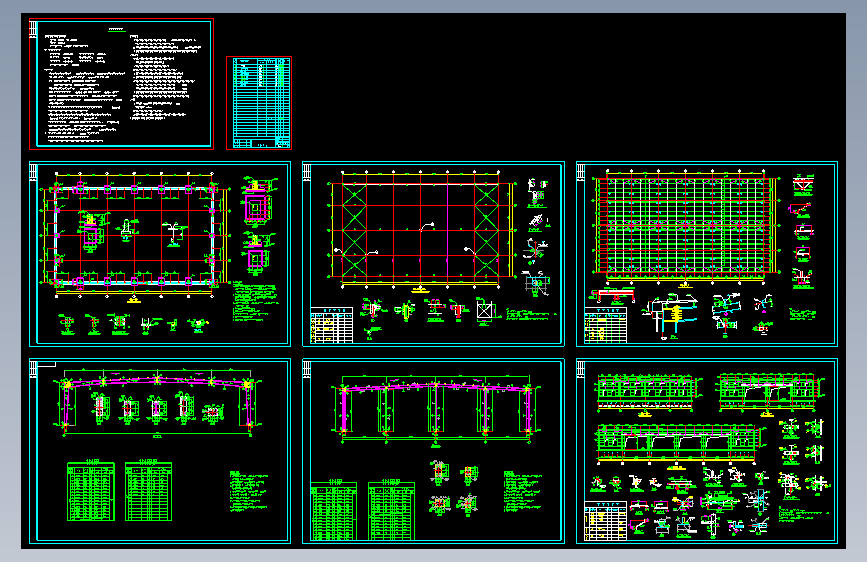Select the roof bracing plan with X braces

coord(434,254)
